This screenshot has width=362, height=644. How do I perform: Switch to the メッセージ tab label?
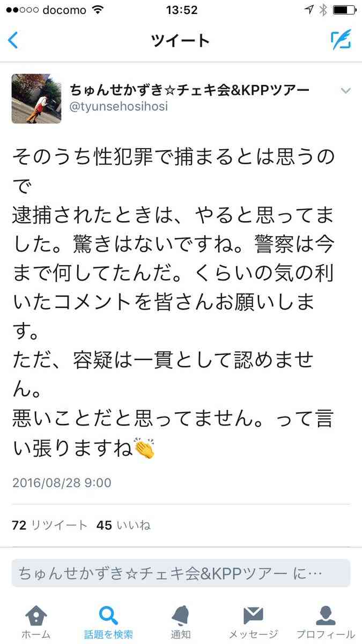pyautogui.click(x=253, y=634)
